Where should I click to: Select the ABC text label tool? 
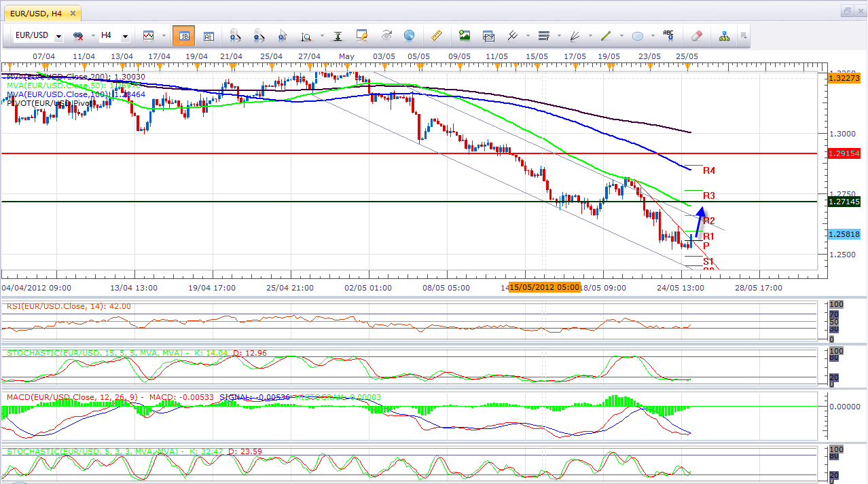point(668,36)
